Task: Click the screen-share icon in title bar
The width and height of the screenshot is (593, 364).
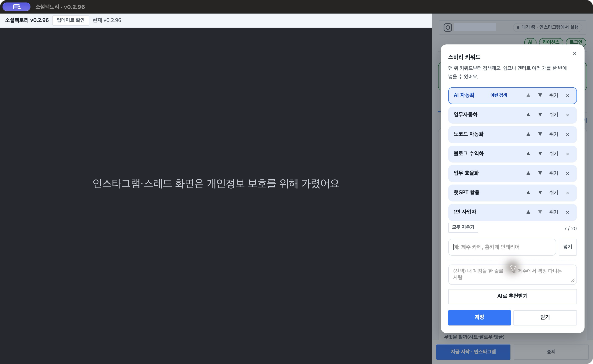Action: pyautogui.click(x=17, y=7)
